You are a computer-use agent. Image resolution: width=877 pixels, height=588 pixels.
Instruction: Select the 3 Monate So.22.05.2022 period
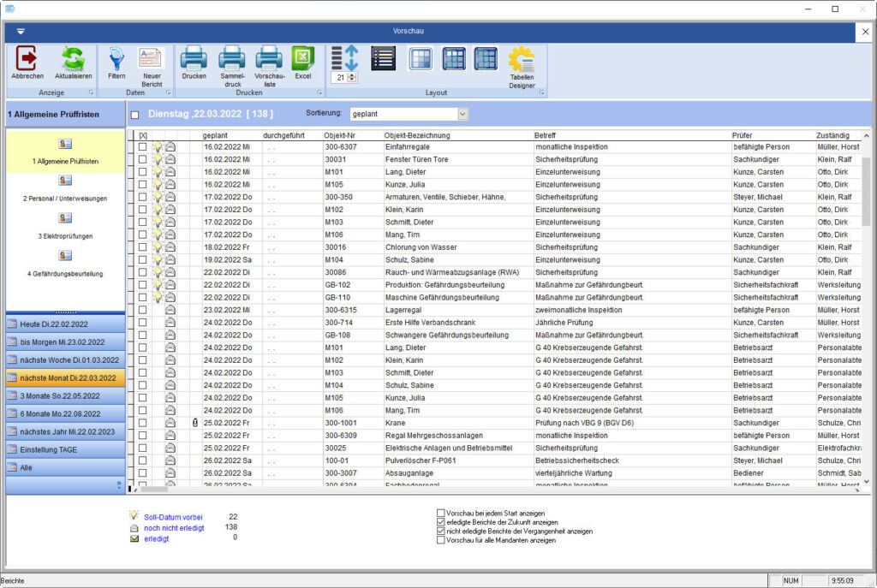coord(65,396)
